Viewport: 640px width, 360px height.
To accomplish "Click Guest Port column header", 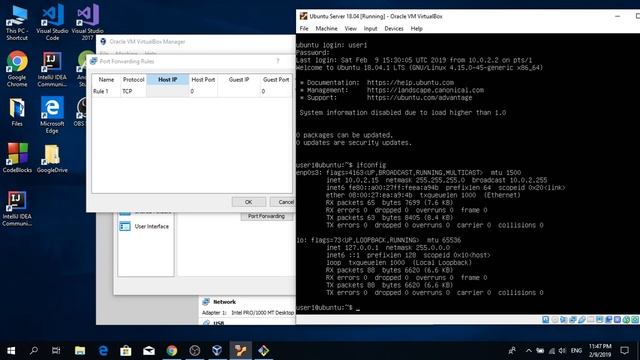I will tap(276, 80).
